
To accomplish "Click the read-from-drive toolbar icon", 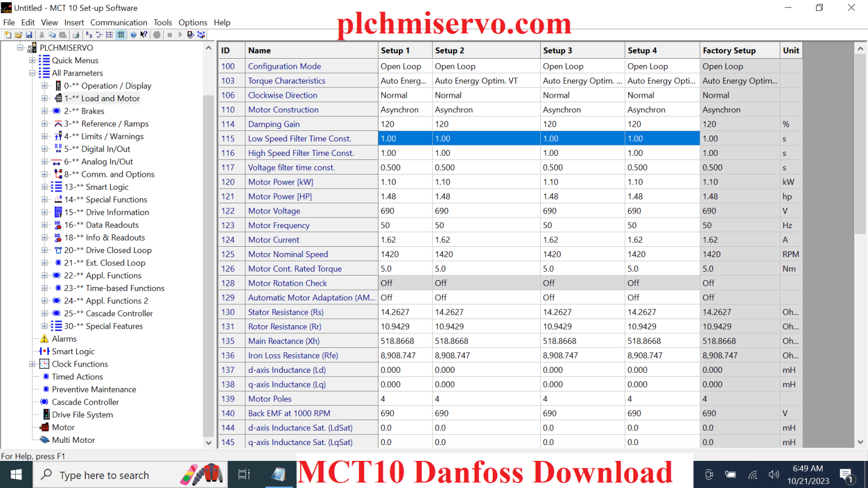I will pyautogui.click(x=190, y=34).
